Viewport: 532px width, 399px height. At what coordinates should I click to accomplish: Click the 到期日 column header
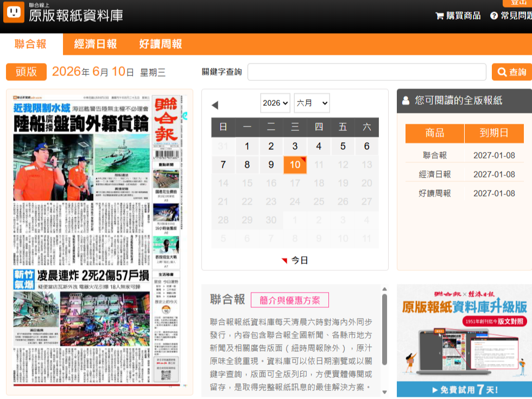(494, 133)
